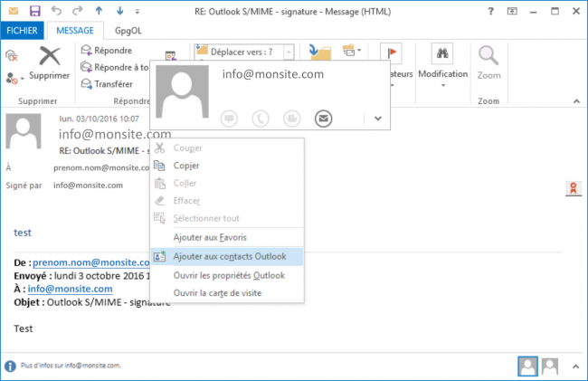Click the move-to-folder icon
This screenshot has height=381, width=588.
[x=320, y=52]
